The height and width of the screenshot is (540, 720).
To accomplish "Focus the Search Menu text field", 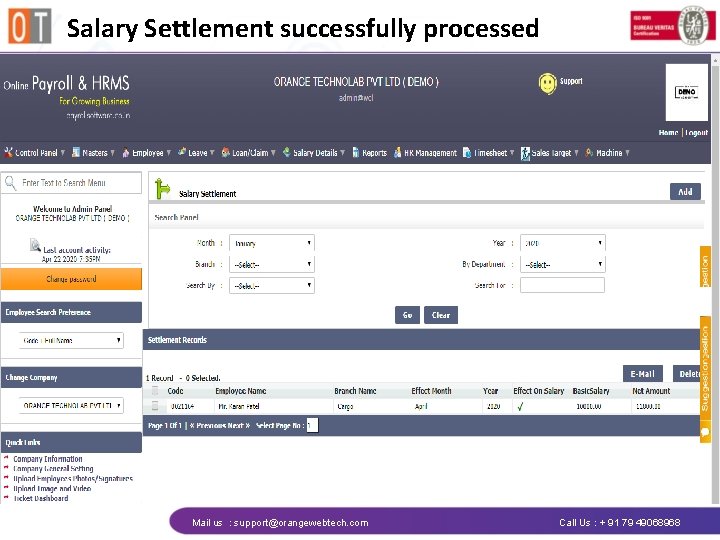I will [x=71, y=183].
